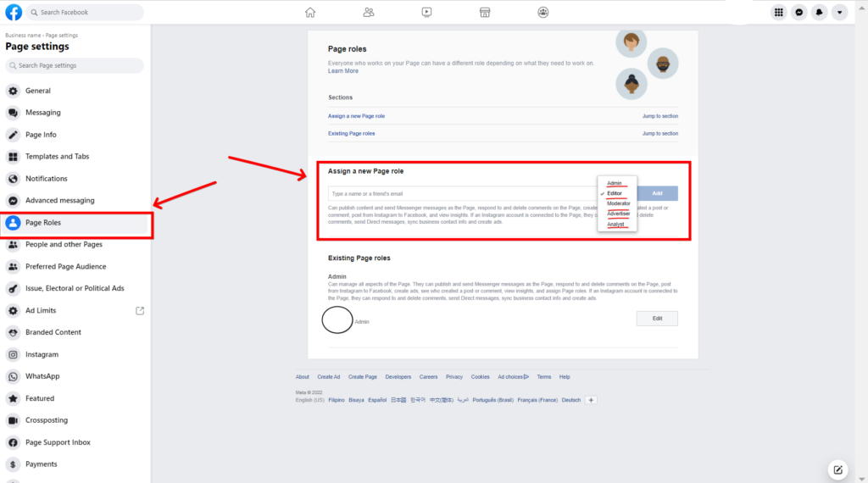Click the Learn More link
Image resolution: width=868 pixels, height=483 pixels.
click(x=342, y=71)
